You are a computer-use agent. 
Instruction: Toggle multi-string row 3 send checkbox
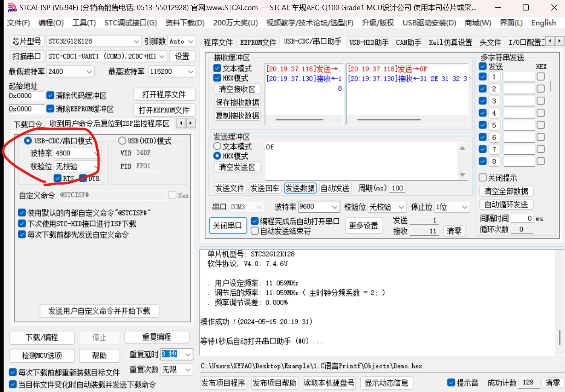click(483, 101)
